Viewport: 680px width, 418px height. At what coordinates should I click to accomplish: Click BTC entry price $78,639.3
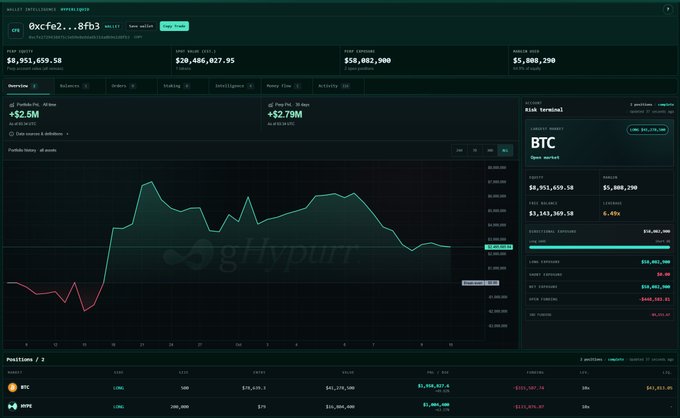pos(254,388)
